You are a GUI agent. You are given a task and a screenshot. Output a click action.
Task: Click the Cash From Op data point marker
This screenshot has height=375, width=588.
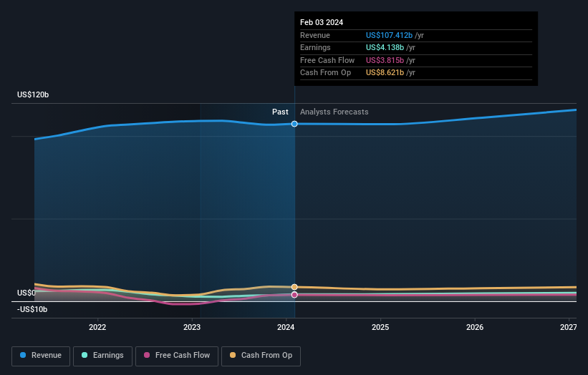294,287
